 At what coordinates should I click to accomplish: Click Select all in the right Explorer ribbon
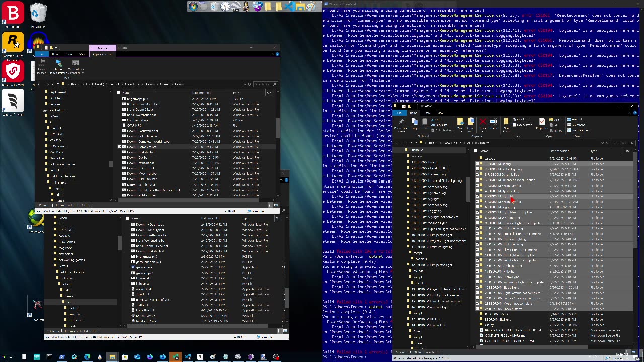[574, 119]
